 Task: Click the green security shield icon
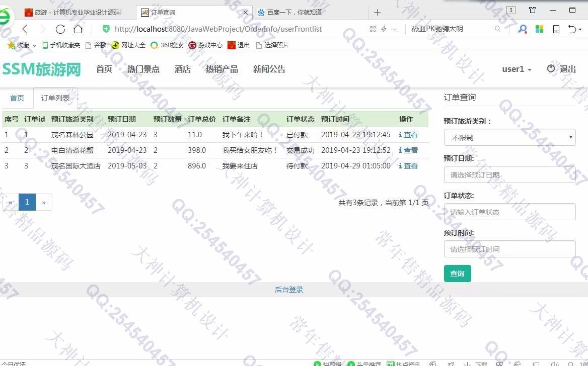point(106,29)
